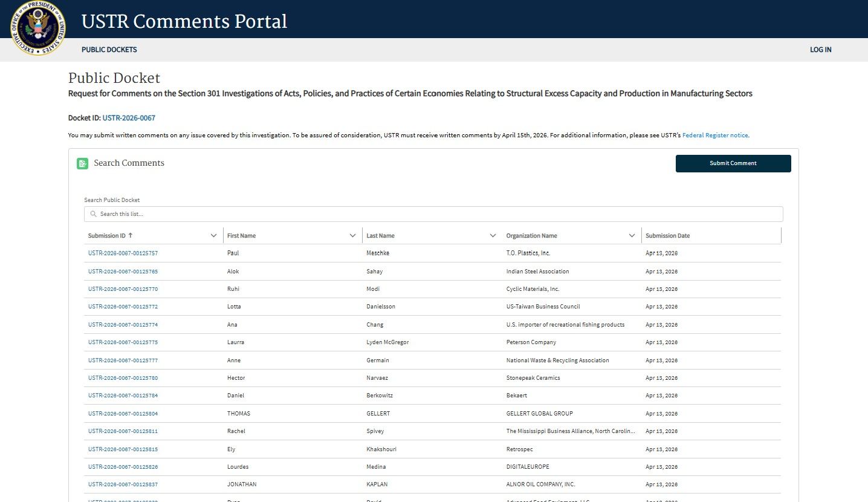Open the Federal Register notice link
The height and width of the screenshot is (502, 868).
tap(715, 135)
